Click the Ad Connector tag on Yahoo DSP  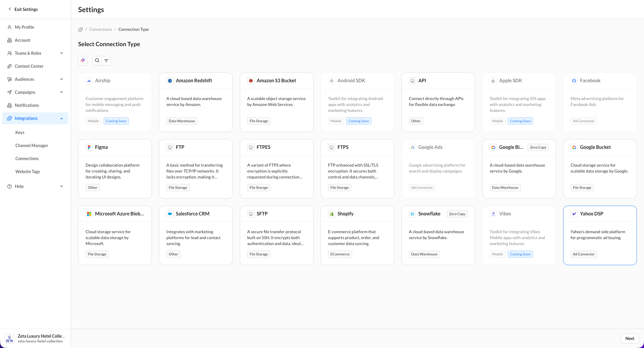pos(584,254)
